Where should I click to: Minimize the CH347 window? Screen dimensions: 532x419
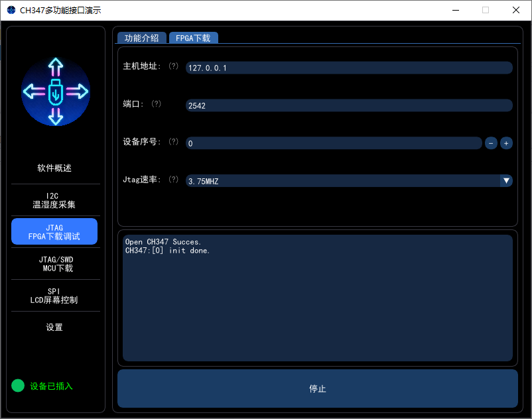point(456,10)
